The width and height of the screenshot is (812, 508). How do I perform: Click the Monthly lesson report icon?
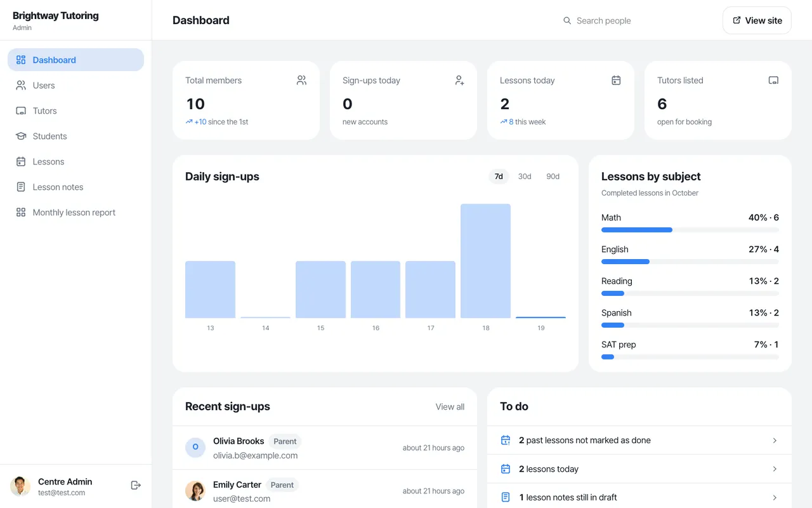21,212
